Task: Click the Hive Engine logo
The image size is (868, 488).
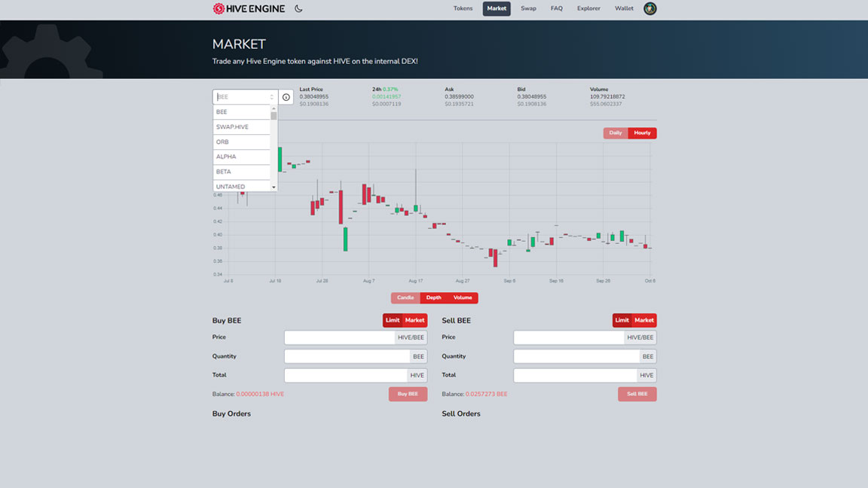Action: [x=249, y=8]
